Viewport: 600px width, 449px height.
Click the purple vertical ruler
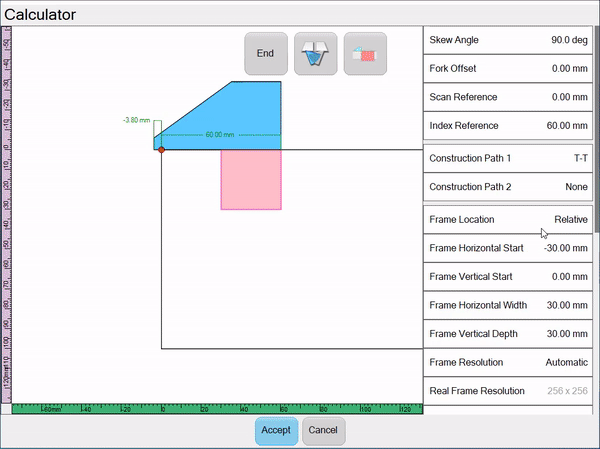[x=7, y=214]
